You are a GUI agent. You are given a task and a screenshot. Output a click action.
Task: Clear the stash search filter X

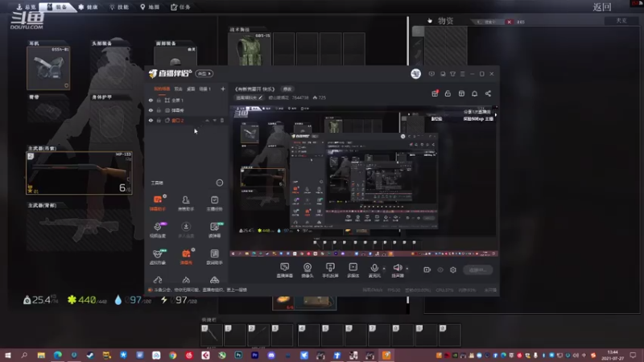[x=509, y=22]
